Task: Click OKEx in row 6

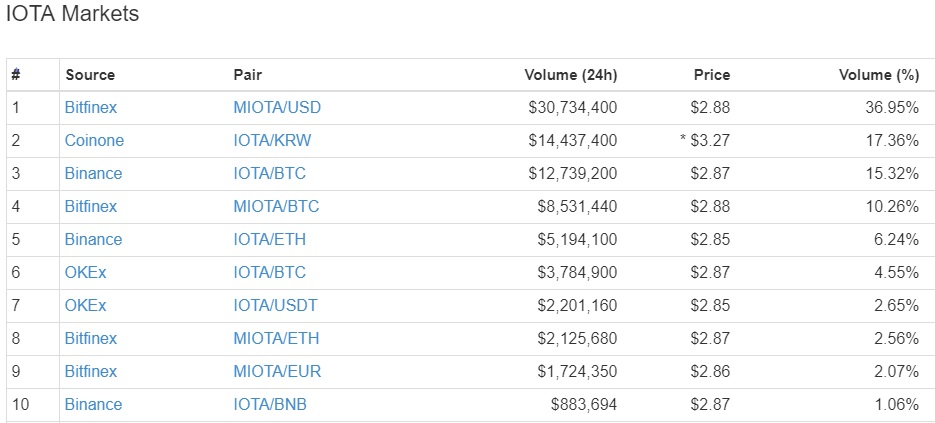Action: tap(85, 273)
